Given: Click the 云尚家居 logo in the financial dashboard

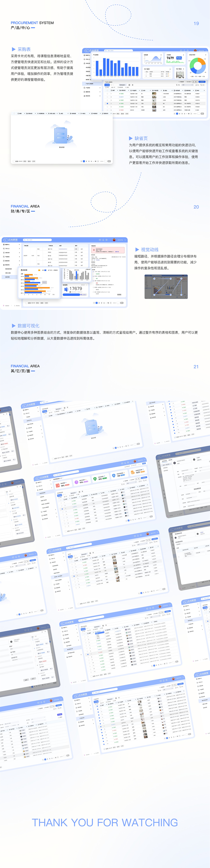Looking at the screenshot, I should 10,240.
